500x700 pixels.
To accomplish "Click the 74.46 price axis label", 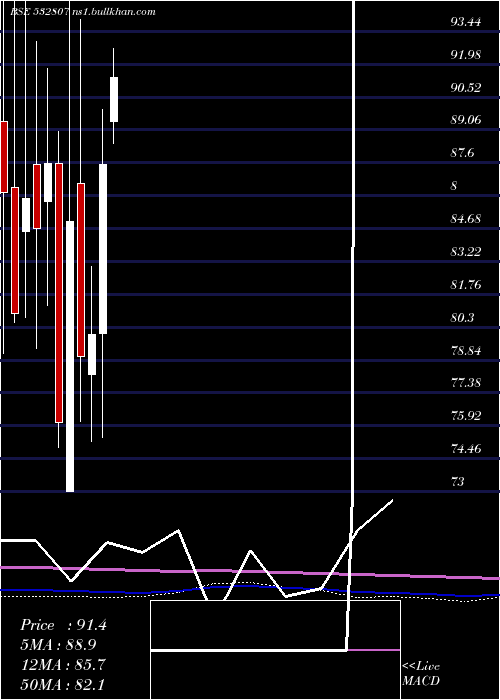I will click(466, 448).
